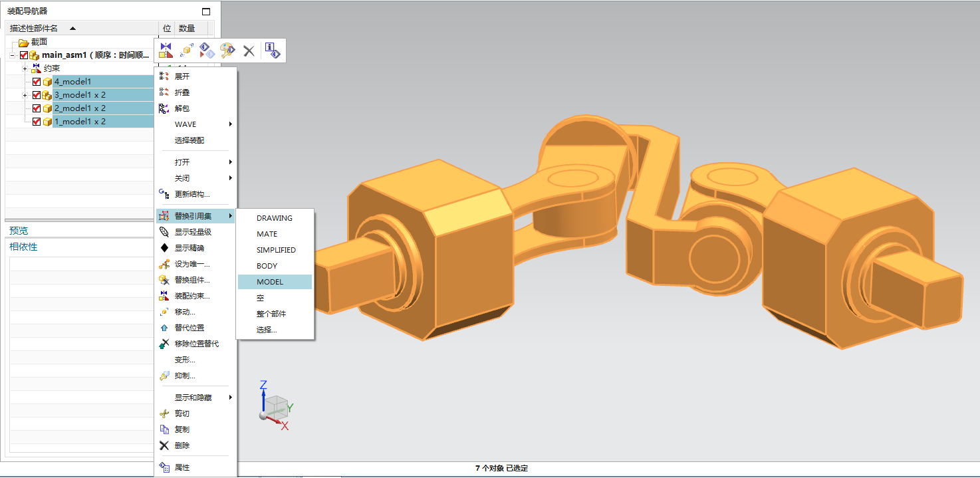Open the 关闭 submenu

[195, 178]
